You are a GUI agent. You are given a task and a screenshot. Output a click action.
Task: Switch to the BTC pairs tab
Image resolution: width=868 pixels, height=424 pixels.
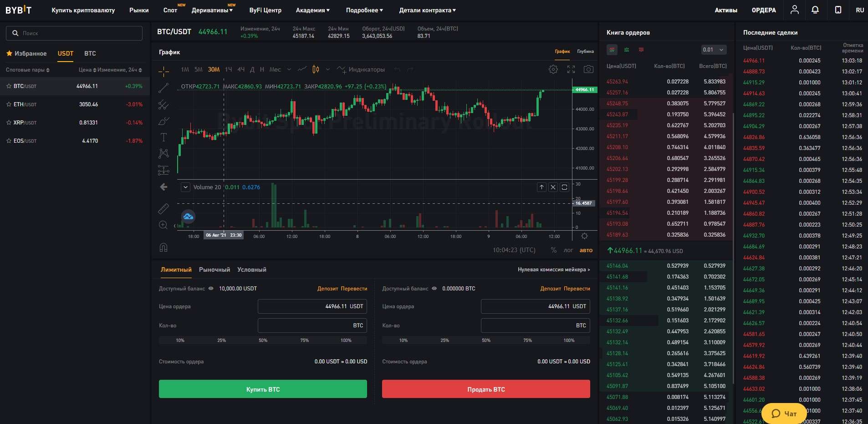(90, 53)
